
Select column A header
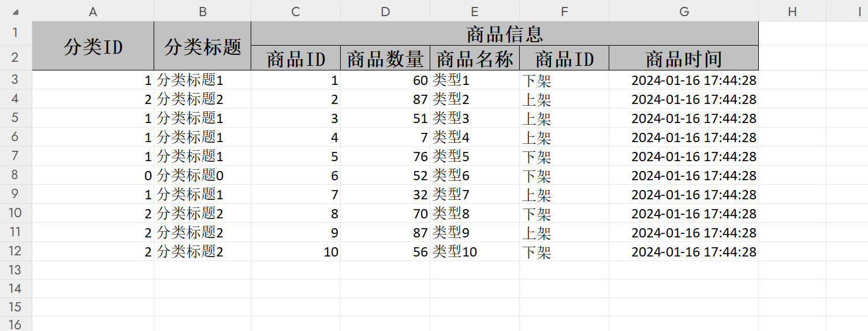coord(93,11)
